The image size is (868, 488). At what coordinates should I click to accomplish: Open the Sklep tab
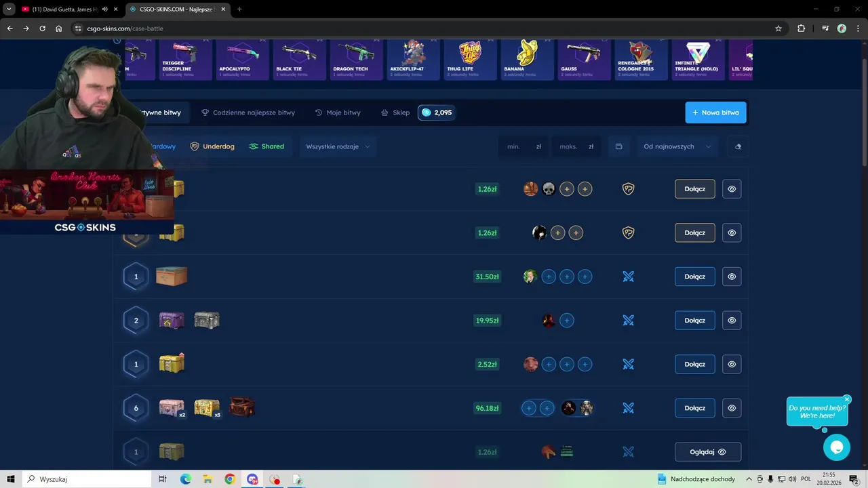pos(395,113)
